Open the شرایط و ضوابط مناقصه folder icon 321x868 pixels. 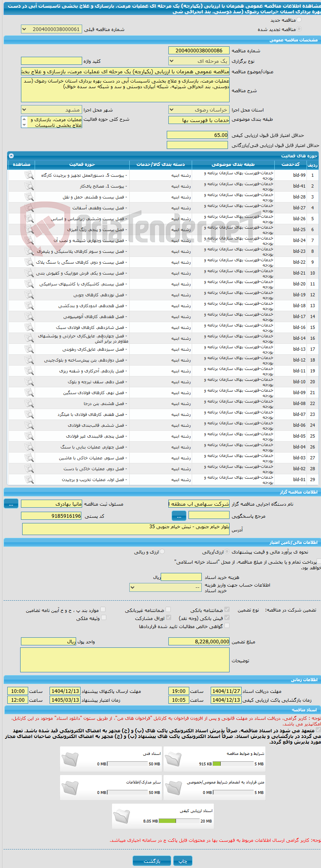click(174, 758)
